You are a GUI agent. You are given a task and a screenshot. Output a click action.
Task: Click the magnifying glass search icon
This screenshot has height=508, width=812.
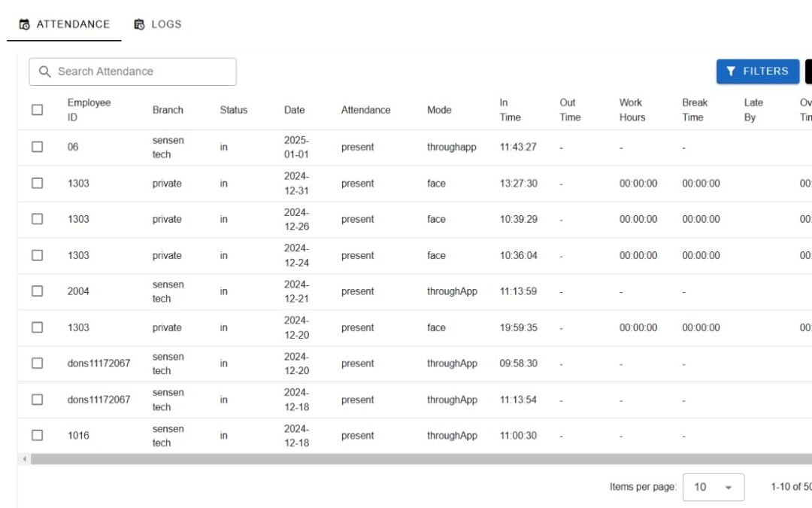tap(44, 71)
